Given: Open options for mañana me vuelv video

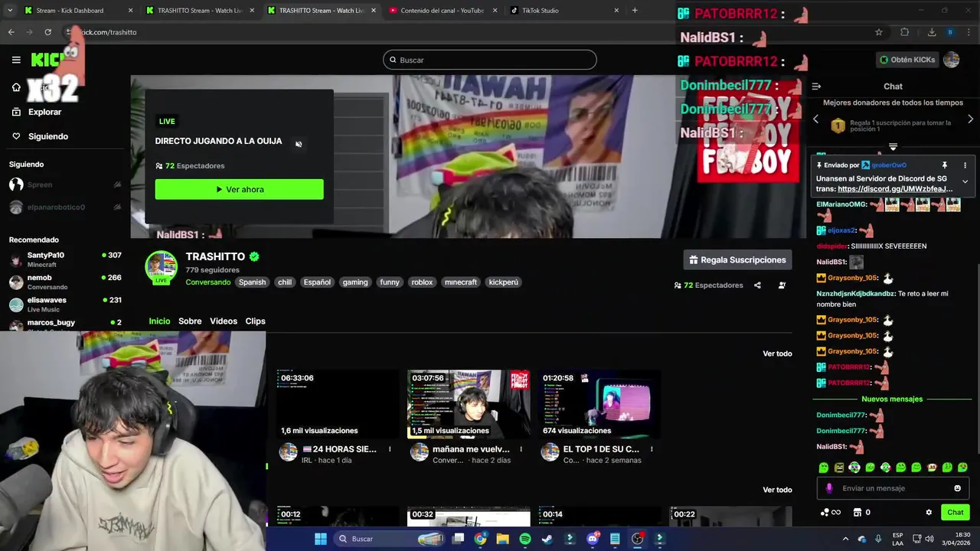Looking at the screenshot, I should (521, 449).
